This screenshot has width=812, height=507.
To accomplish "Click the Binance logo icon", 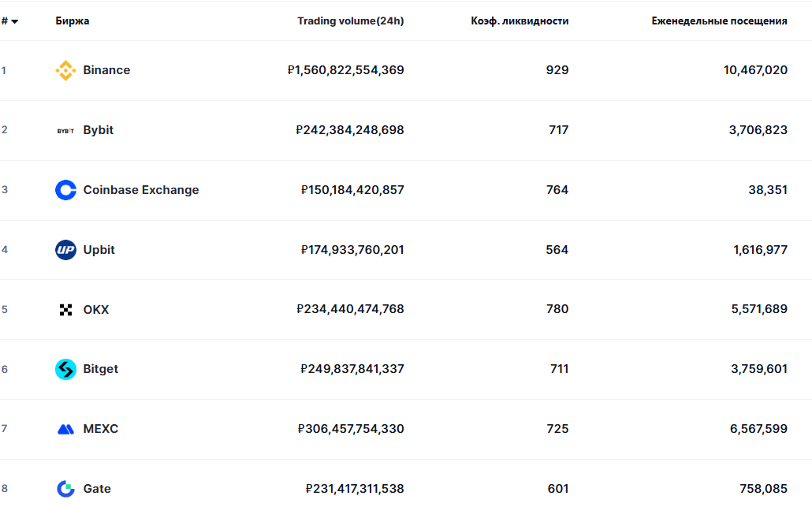I will [65, 71].
